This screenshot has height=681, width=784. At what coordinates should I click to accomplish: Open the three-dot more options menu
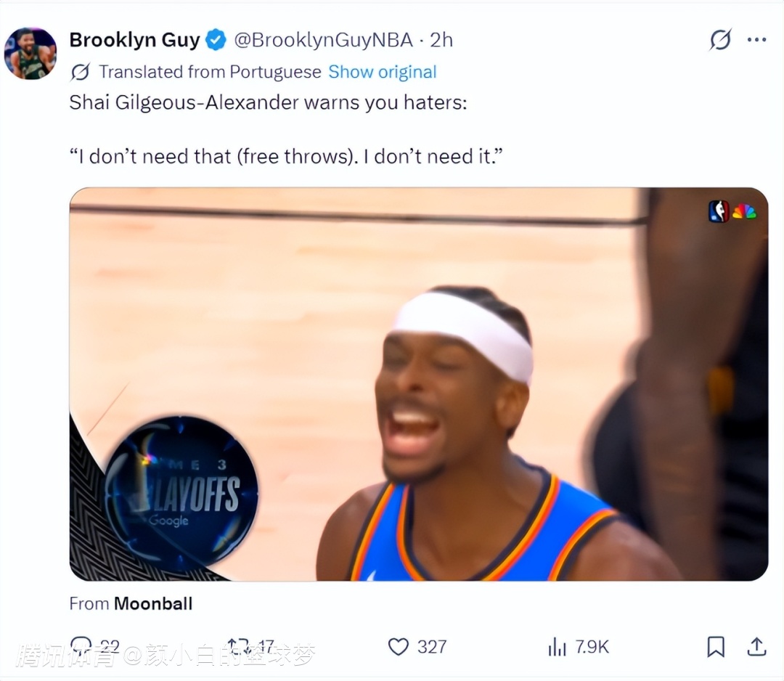coord(756,39)
